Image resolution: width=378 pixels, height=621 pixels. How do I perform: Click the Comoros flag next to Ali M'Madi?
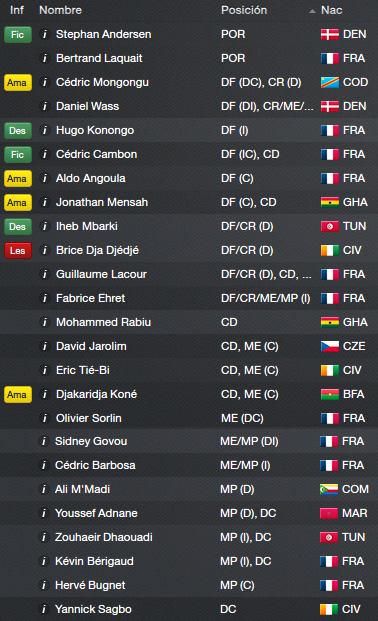pos(329,490)
